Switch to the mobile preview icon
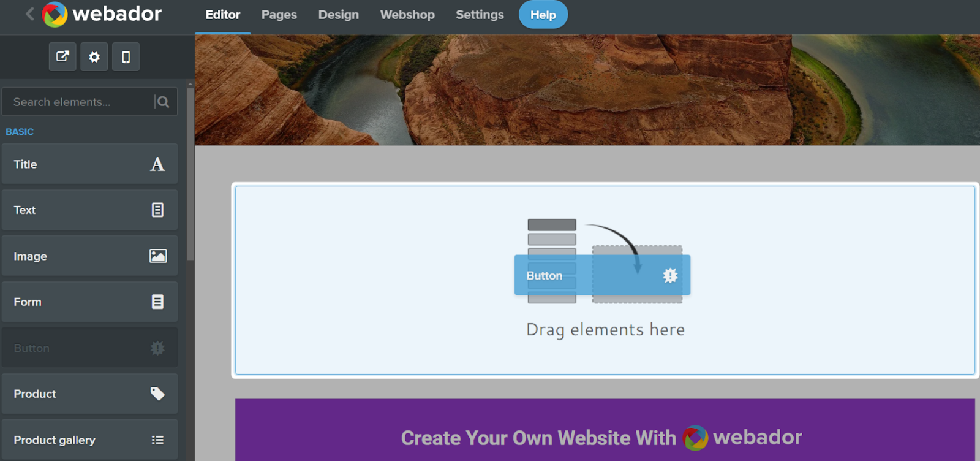The height and width of the screenshot is (461, 980). pyautogui.click(x=126, y=56)
